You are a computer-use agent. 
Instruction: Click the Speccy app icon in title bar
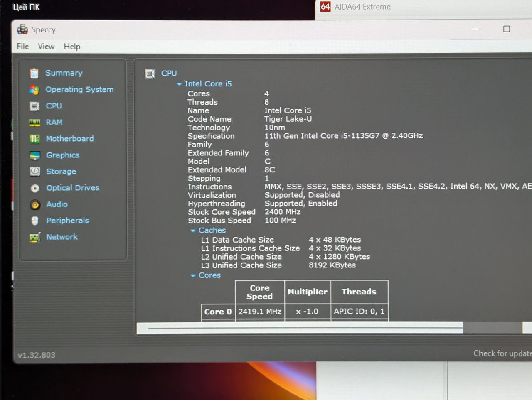click(x=22, y=29)
